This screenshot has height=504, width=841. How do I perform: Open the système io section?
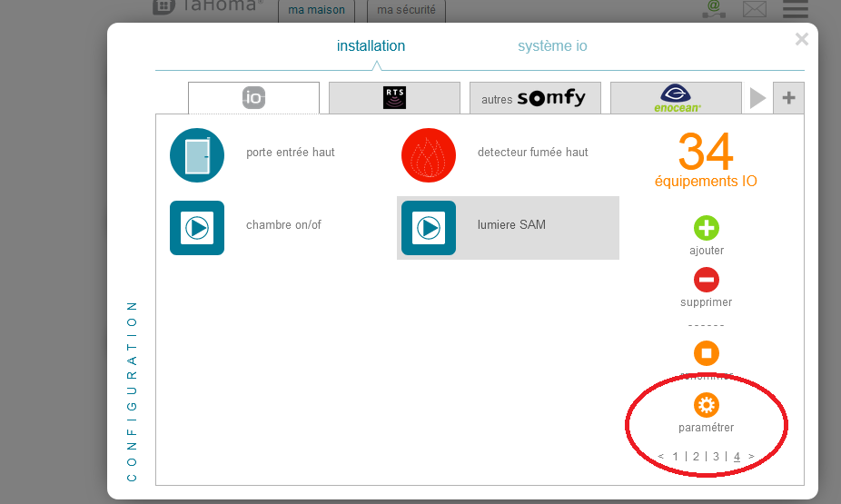[x=559, y=46]
